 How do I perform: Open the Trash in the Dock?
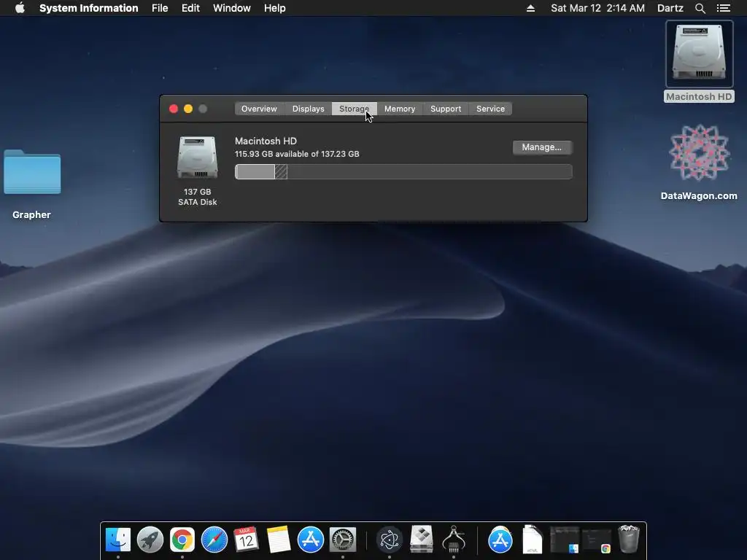click(628, 539)
